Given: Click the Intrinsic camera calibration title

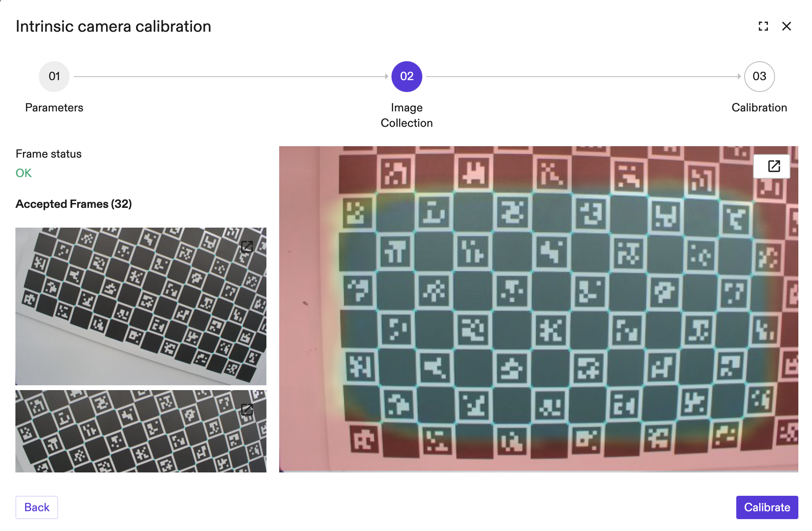Looking at the screenshot, I should click(114, 26).
